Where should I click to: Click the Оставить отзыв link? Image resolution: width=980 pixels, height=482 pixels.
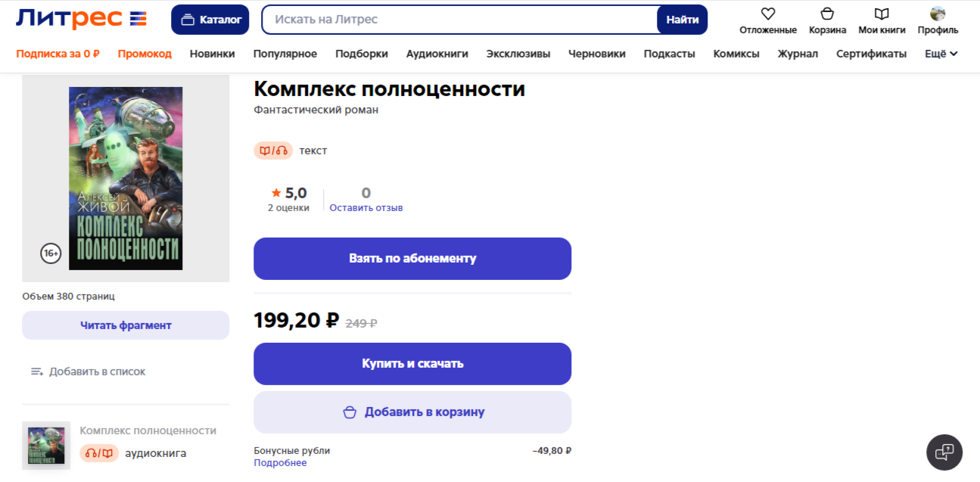pyautogui.click(x=366, y=208)
